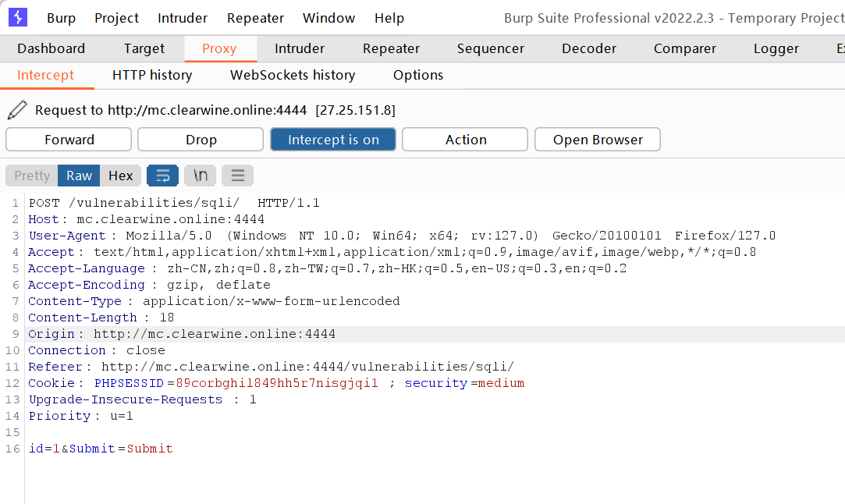Click the id=1&Submit=Submit request body
The width and height of the screenshot is (845, 504).
coord(101,449)
